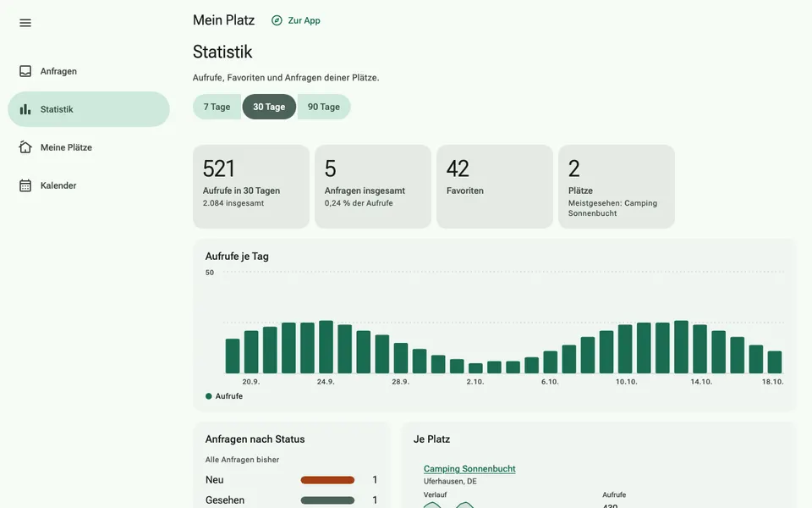Viewport: 812px width, 508px height.
Task: Click the 24.9. axis date label
Action: pyautogui.click(x=326, y=382)
